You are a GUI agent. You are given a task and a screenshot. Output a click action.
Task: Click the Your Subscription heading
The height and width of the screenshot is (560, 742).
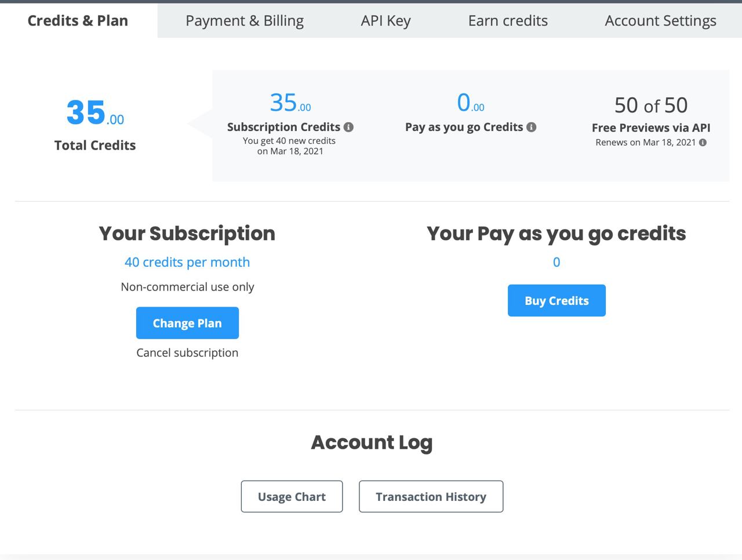[187, 233]
